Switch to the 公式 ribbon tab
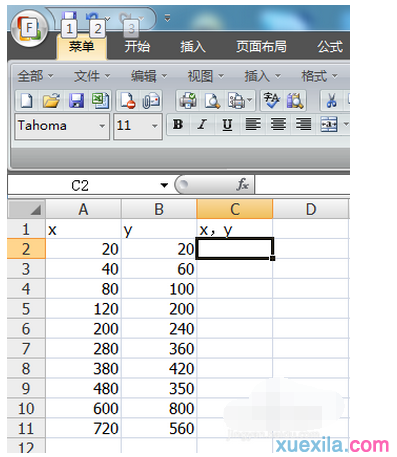Viewport: 397px width, 457px height. (x=330, y=46)
